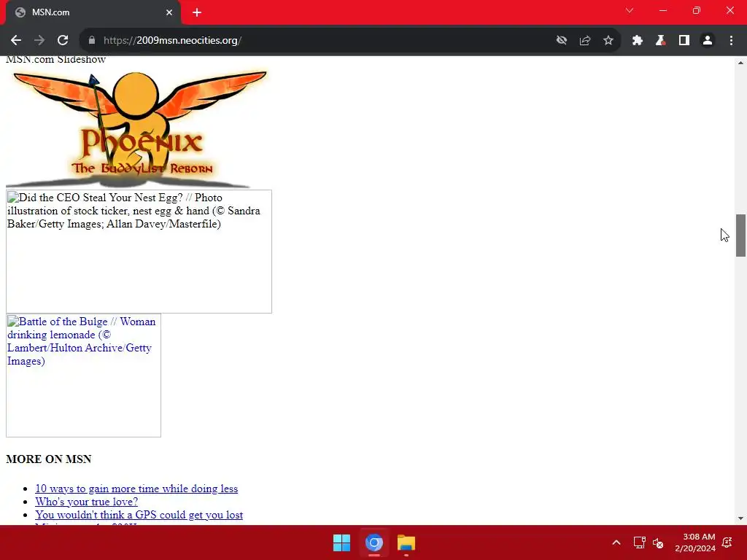Minimize the Chrome window
This screenshot has height=560, width=747.
pyautogui.click(x=662, y=10)
